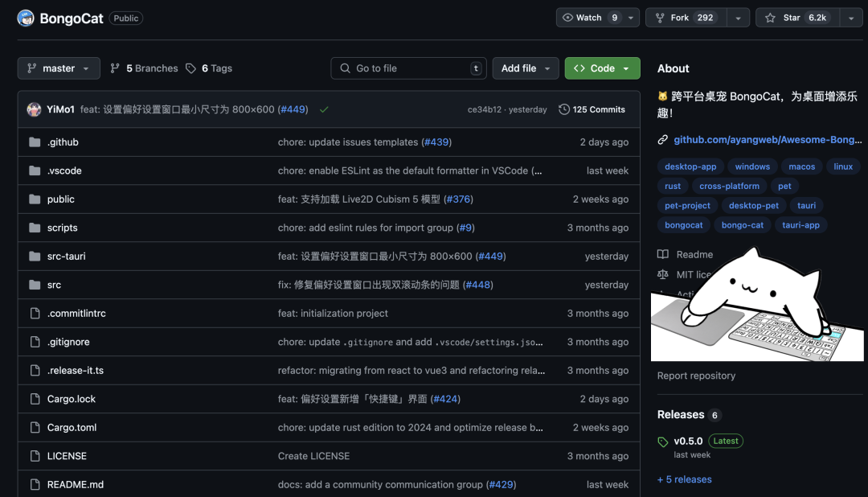This screenshot has height=497, width=868.
Task: Open the Cargo.toml file
Action: click(72, 428)
